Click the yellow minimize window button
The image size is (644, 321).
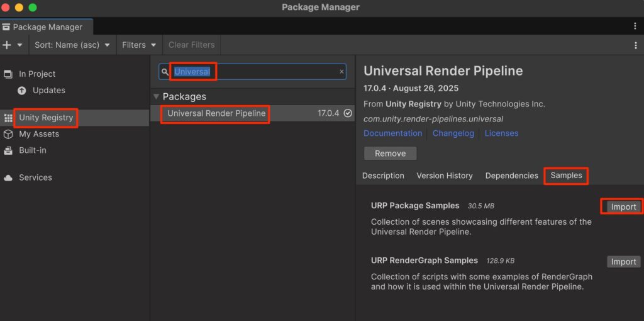[x=19, y=8]
